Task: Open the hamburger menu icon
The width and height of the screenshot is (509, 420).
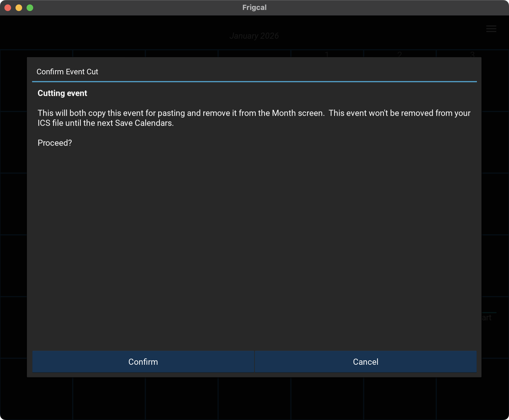Action: coord(491,29)
